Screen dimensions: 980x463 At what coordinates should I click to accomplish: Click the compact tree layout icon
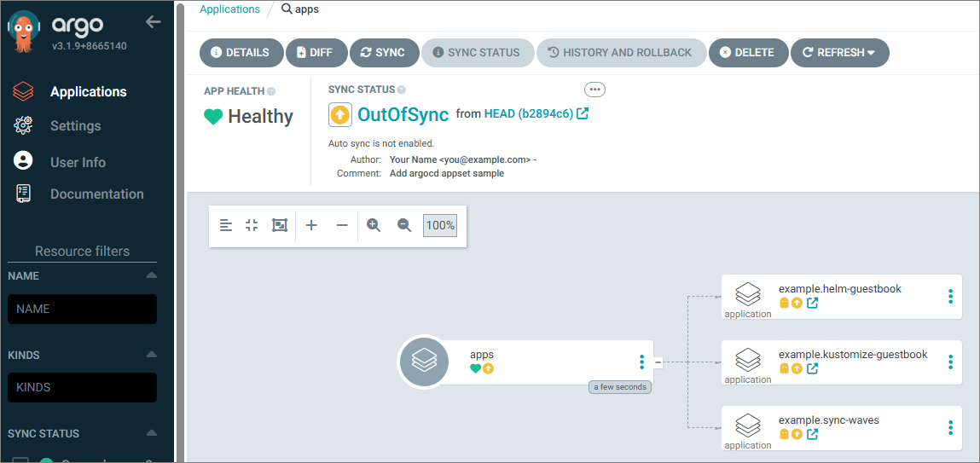pos(226,226)
